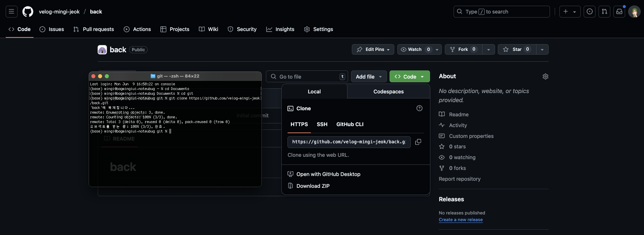Open the Custom properties link

(466, 136)
